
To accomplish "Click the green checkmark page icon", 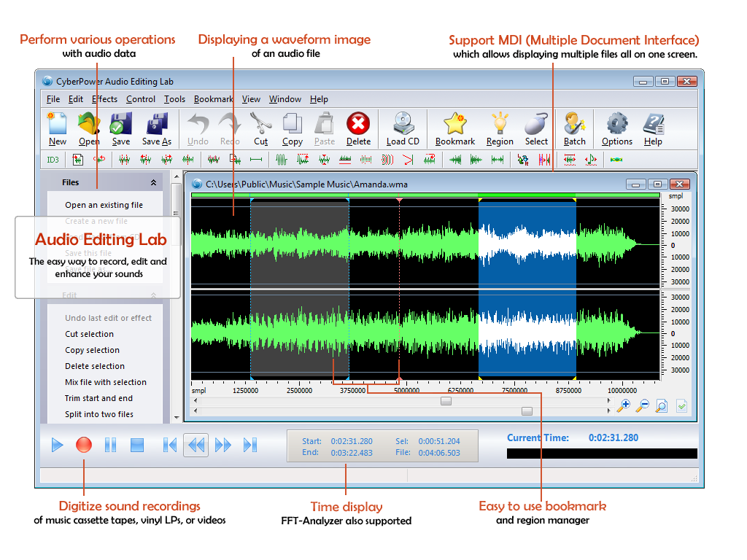I will [x=682, y=405].
